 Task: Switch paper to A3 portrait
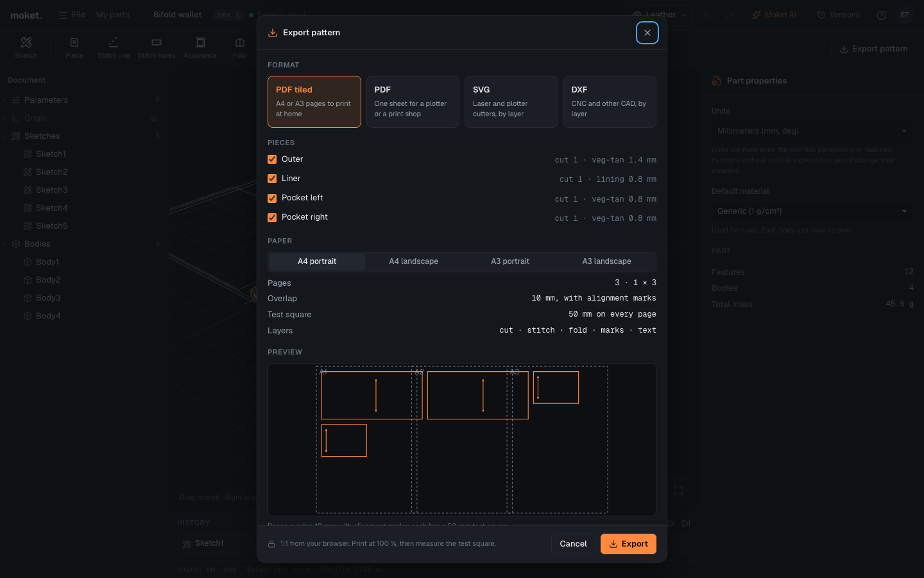(x=510, y=261)
